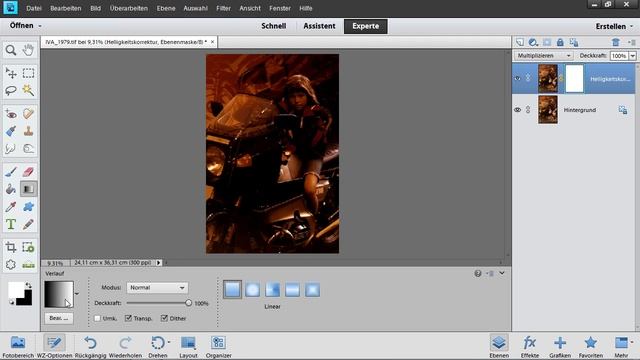Screen dimensions: 640x360
Task: Select the Red Eye removal tool
Action: (x=11, y=114)
